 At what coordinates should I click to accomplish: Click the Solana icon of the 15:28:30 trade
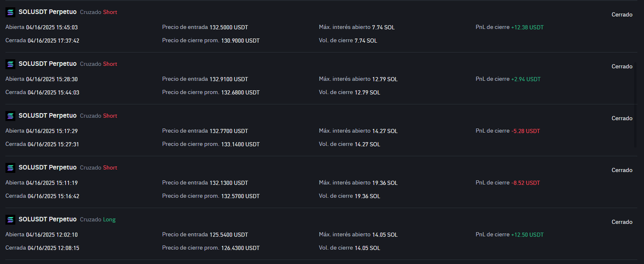pos(10,64)
